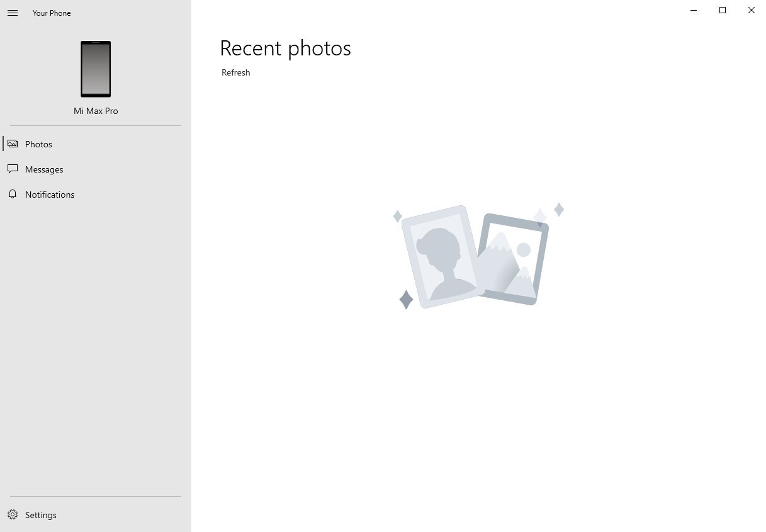The height and width of the screenshot is (532, 766).
Task: Maximize the Your Phone window
Action: click(x=723, y=10)
